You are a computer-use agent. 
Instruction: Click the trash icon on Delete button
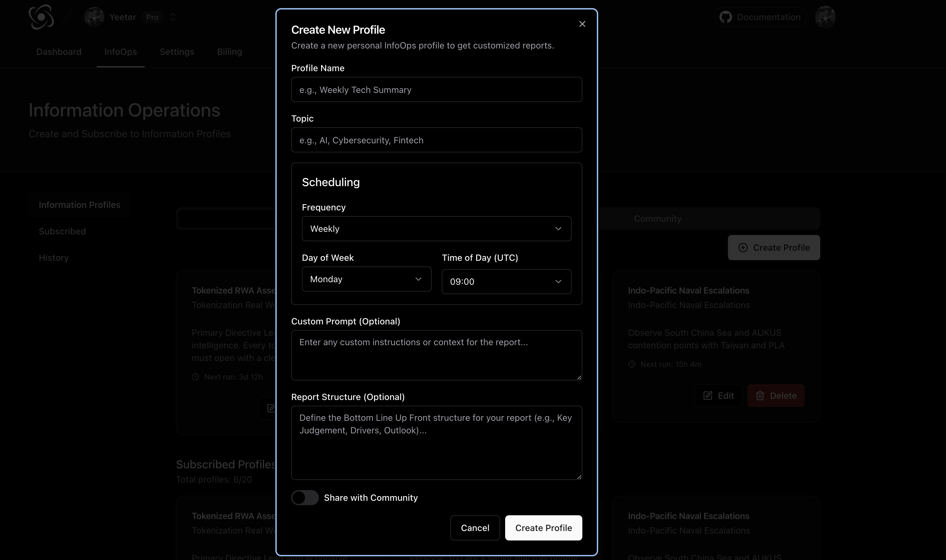coord(760,396)
